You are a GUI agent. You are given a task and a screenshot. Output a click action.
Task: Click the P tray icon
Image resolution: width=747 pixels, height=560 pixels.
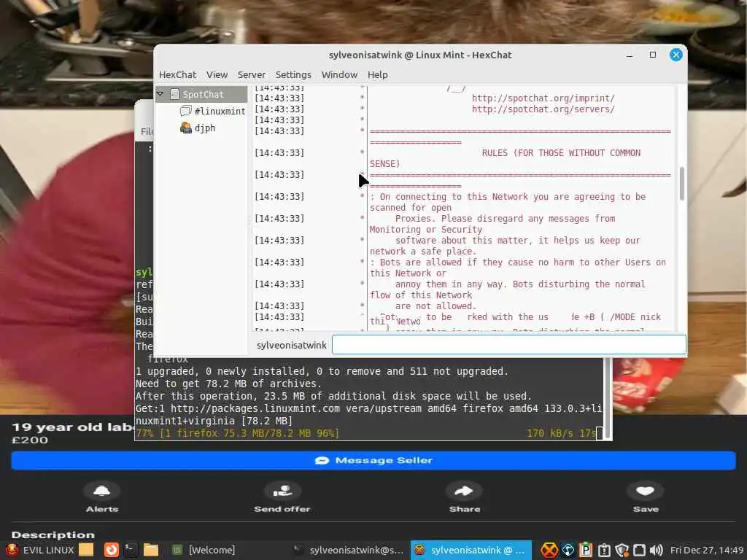586,550
